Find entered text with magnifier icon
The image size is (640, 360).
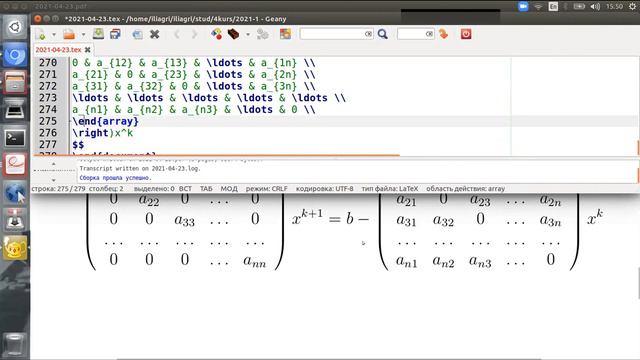coord(382,34)
